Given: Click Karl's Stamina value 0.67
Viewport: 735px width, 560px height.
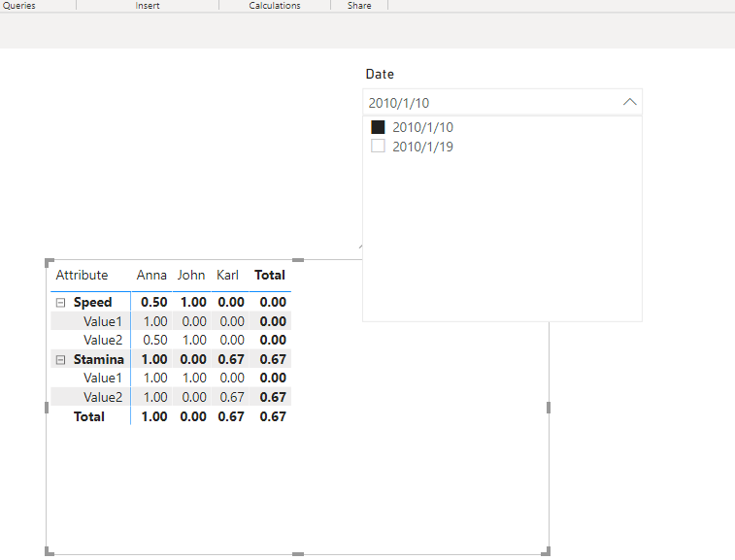Looking at the screenshot, I should point(231,359).
